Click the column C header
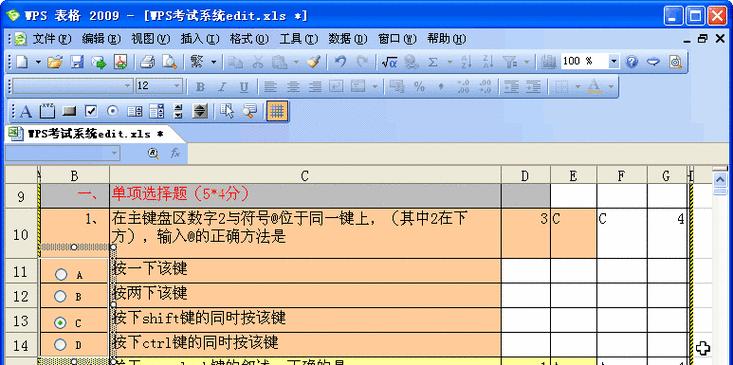This screenshot has height=365, width=733. (305, 175)
